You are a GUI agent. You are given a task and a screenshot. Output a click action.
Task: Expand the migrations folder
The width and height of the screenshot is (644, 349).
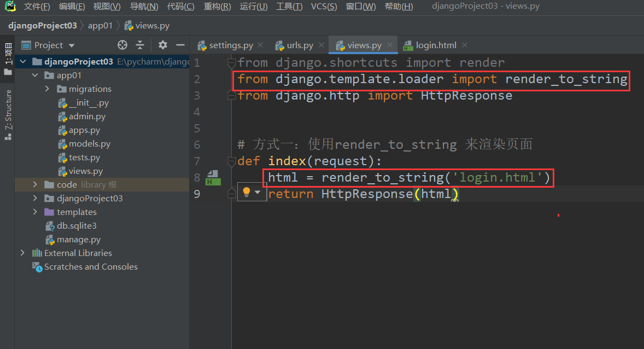(47, 89)
